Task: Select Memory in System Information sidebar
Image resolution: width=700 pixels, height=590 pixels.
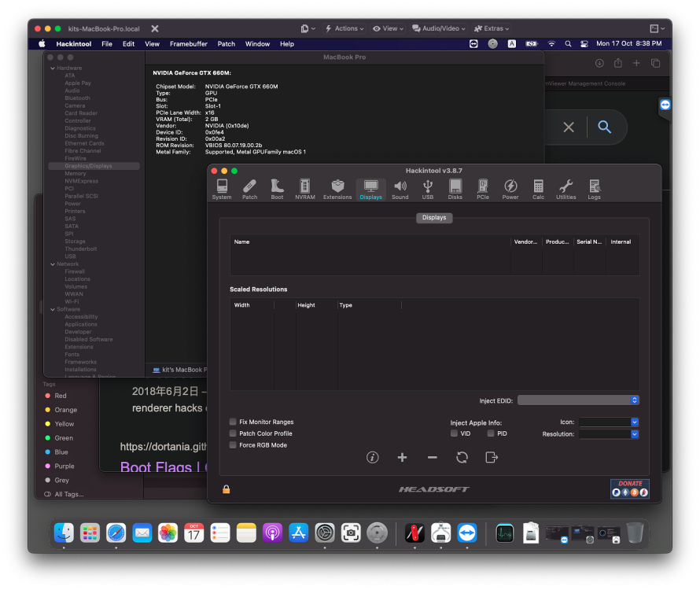Action: [x=76, y=174]
